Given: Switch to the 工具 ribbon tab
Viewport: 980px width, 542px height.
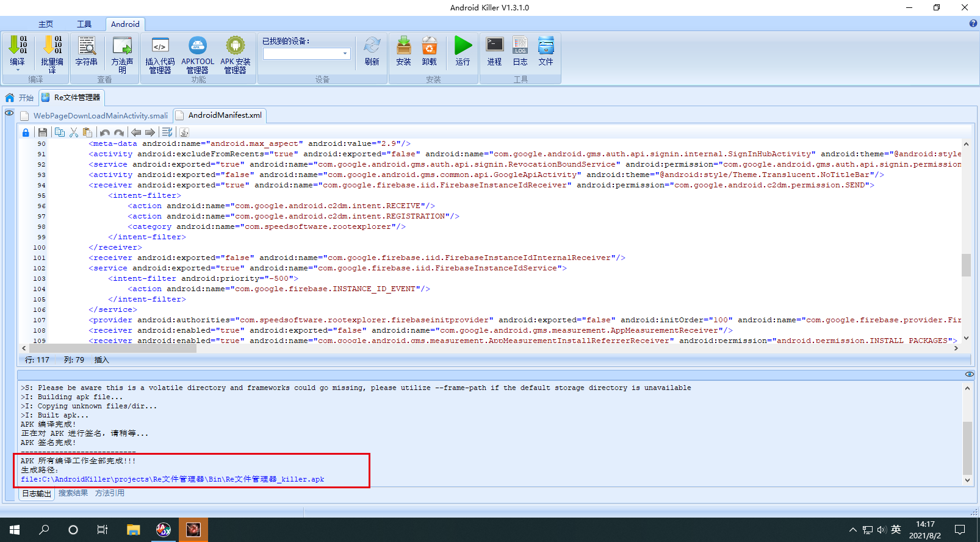Looking at the screenshot, I should [84, 24].
